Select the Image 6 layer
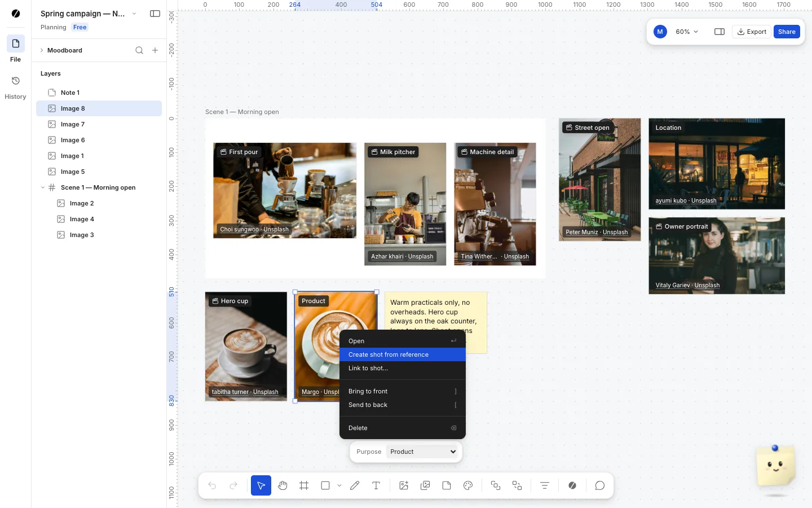The width and height of the screenshot is (812, 508). (99, 140)
